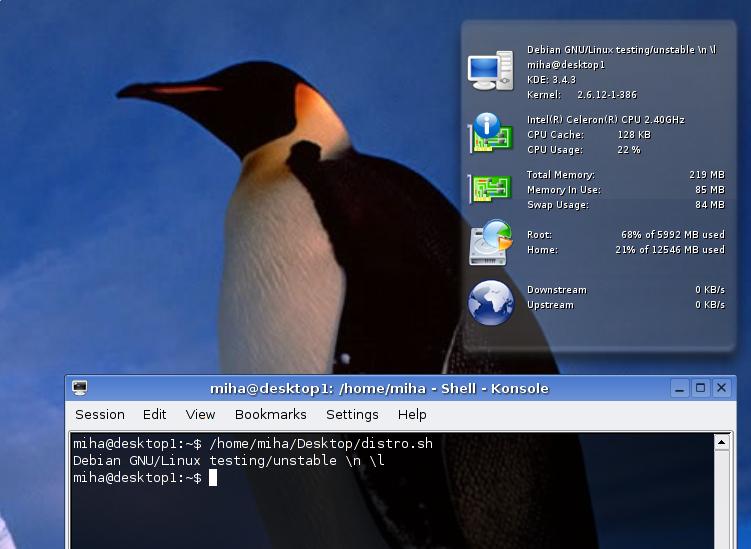
Task: Click the Konsole scrollbar up arrow
Action: (x=722, y=442)
